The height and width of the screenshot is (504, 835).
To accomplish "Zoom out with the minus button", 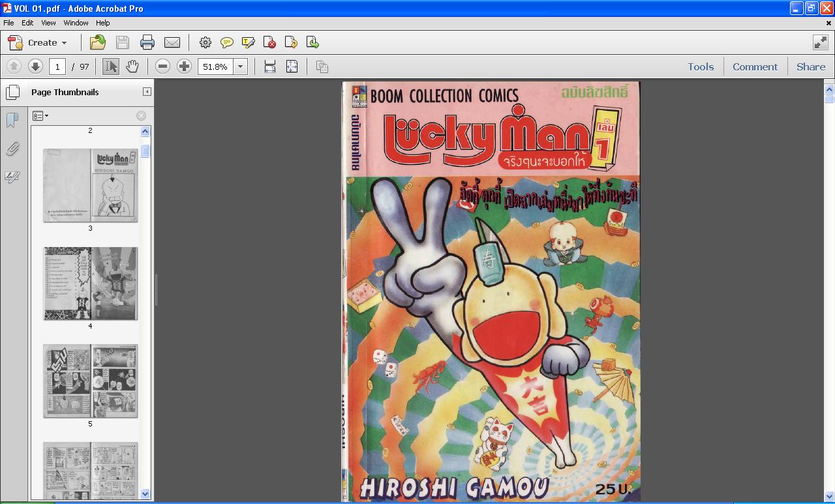I will (x=163, y=66).
